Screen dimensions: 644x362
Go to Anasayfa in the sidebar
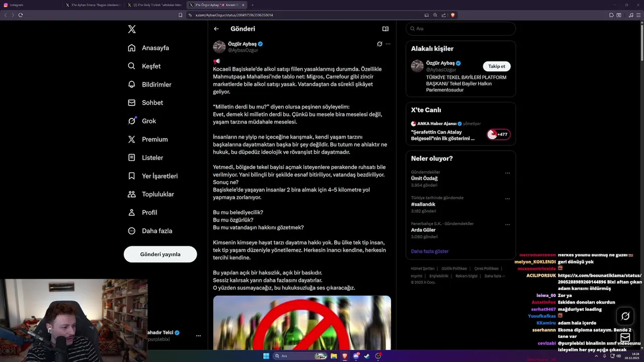pyautogui.click(x=148, y=48)
